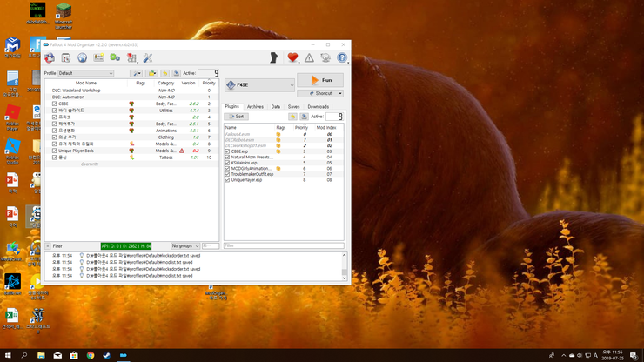Switch to the Downloads tab

click(x=318, y=106)
